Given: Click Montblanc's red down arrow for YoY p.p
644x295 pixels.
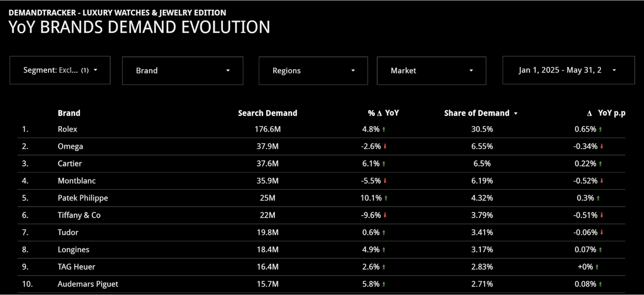Looking at the screenshot, I should point(602,181).
